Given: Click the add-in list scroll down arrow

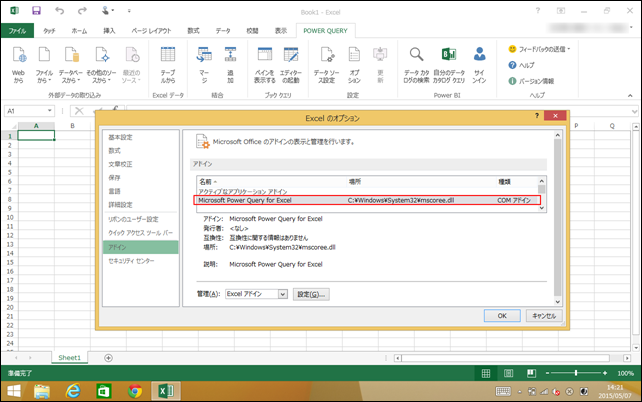Looking at the screenshot, I should (542, 208).
